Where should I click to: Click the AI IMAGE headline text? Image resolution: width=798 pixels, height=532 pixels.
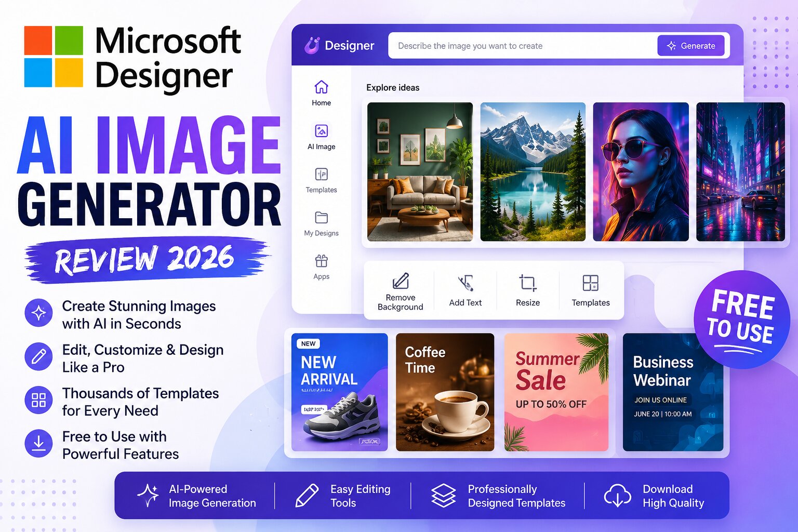pos(150,145)
